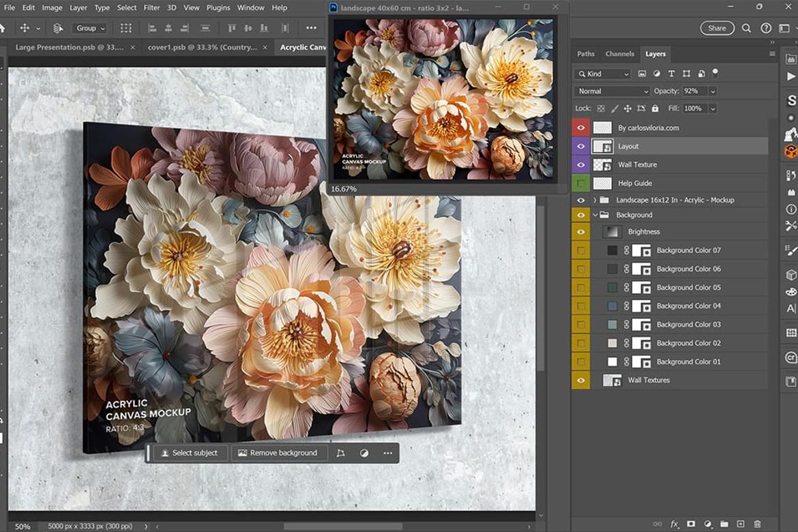This screenshot has width=798, height=532.
Task: Click the add layer mask icon
Action: pos(691,524)
